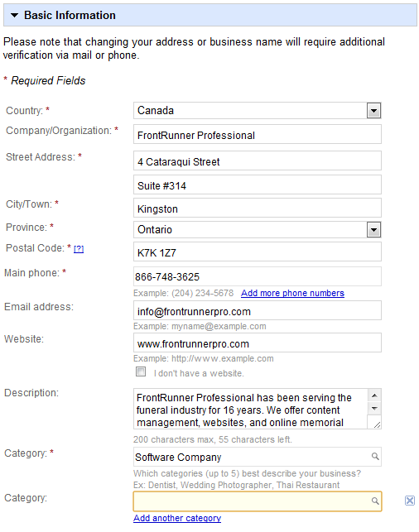Click into the Suite #314 address field
The height and width of the screenshot is (532, 419).
[x=257, y=185]
